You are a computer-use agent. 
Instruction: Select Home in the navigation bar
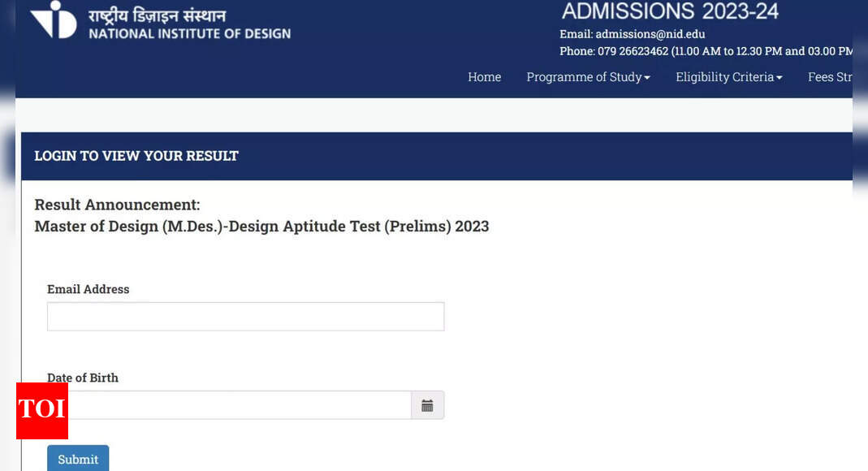pos(484,77)
